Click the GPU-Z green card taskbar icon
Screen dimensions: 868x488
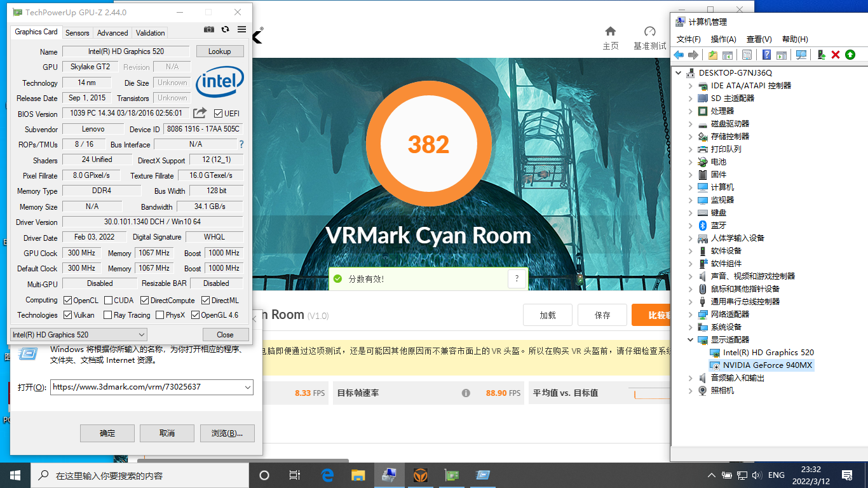[452, 475]
